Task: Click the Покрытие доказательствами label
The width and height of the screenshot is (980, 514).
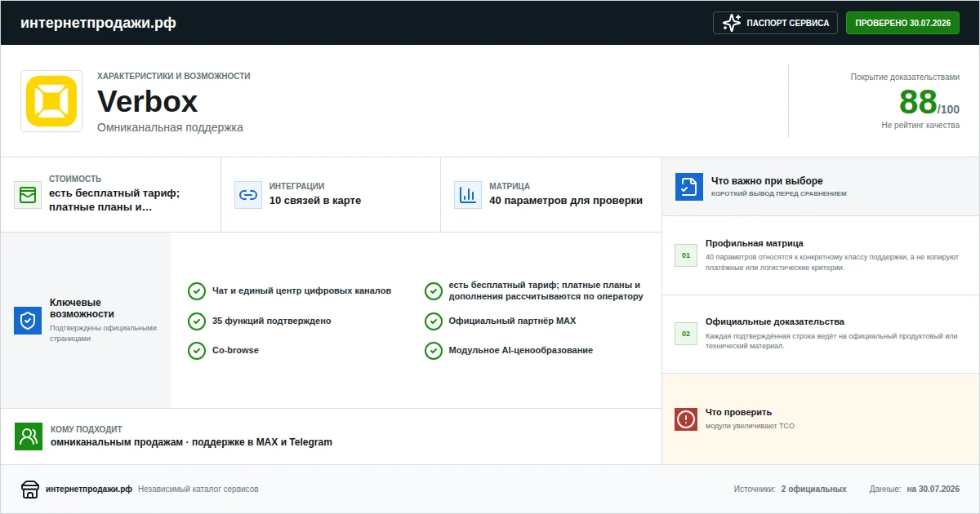Action: coord(905,77)
